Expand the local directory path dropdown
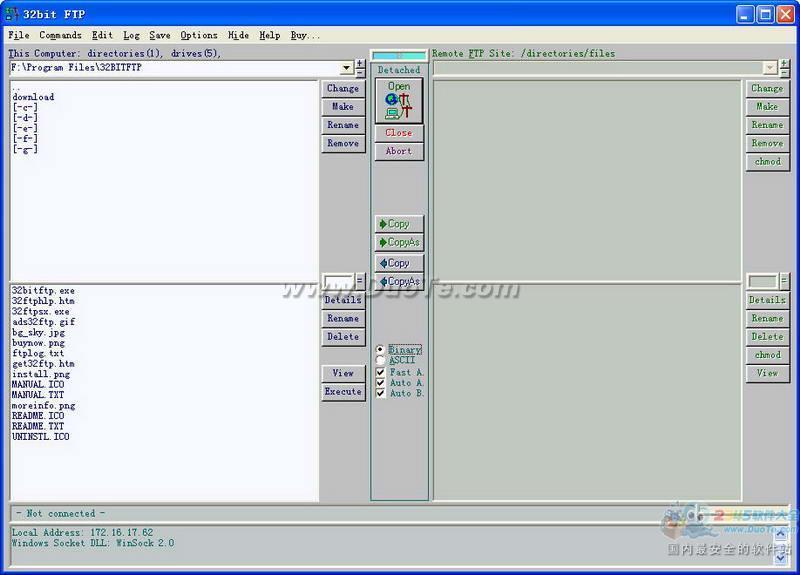The width and height of the screenshot is (800, 575). (x=346, y=68)
